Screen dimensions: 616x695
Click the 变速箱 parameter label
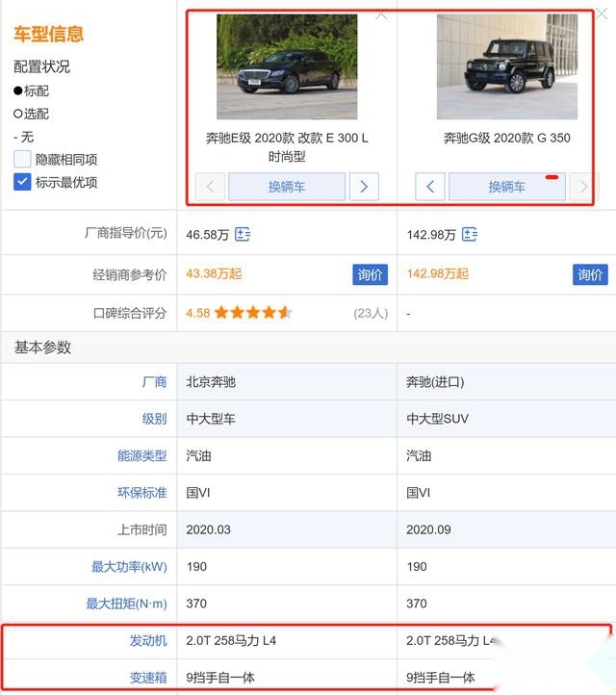[x=148, y=678]
